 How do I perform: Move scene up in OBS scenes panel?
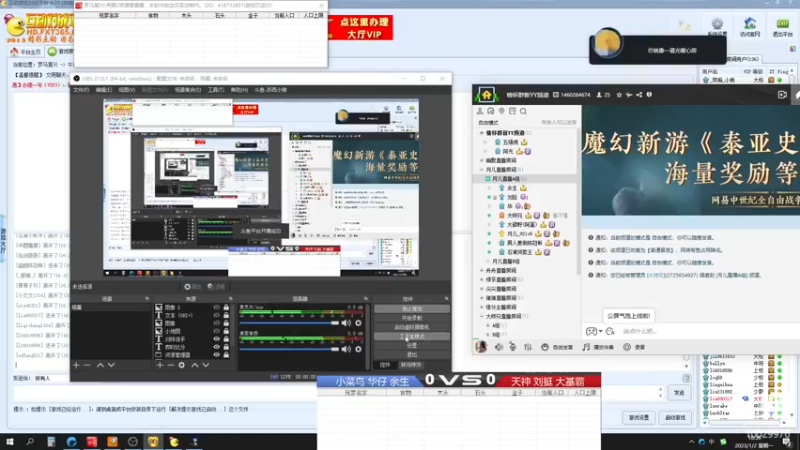pos(100,365)
